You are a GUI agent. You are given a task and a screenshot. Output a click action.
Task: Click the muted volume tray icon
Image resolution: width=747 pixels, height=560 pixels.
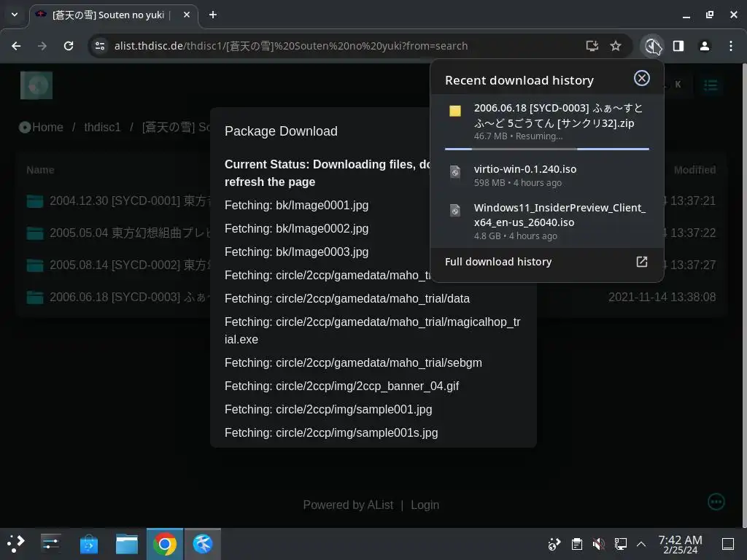[x=598, y=544]
